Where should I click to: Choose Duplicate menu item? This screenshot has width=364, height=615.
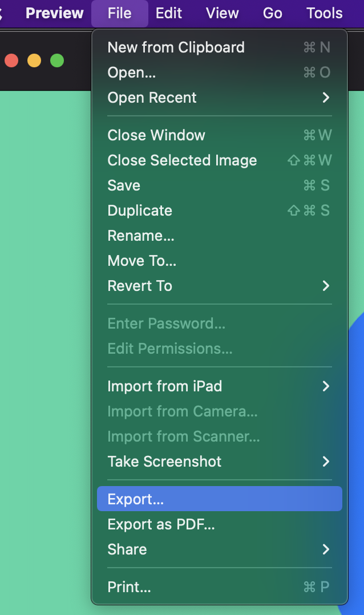(x=220, y=211)
